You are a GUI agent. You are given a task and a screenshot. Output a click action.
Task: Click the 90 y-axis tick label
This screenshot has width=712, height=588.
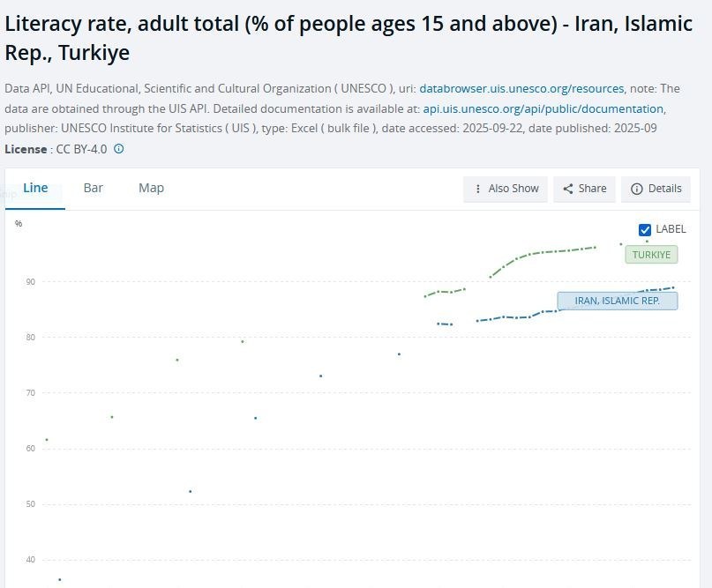pos(30,282)
